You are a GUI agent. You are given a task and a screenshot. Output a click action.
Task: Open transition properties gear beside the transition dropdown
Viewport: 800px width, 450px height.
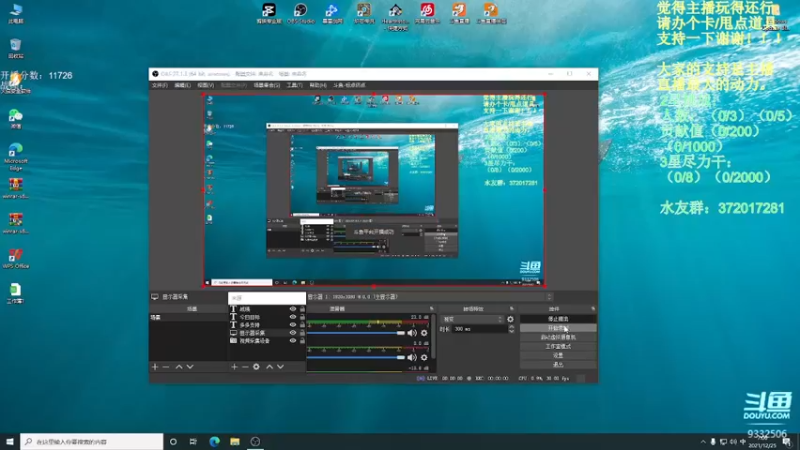click(x=510, y=319)
